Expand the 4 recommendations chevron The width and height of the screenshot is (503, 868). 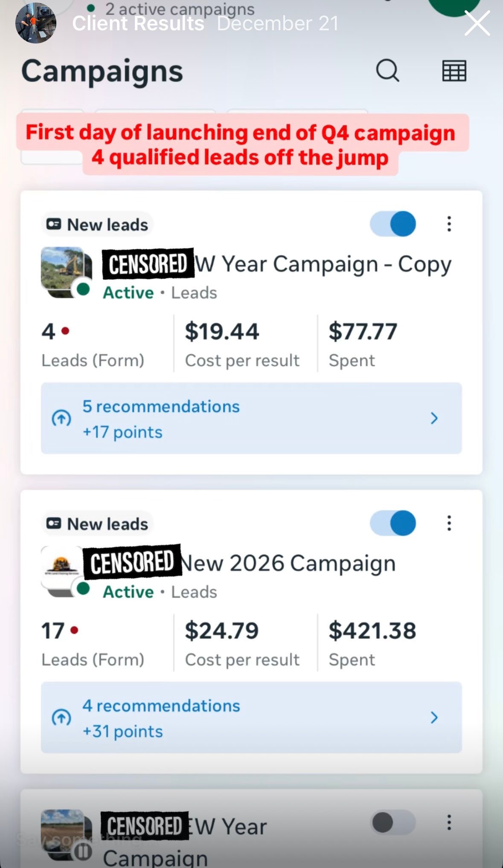434,718
